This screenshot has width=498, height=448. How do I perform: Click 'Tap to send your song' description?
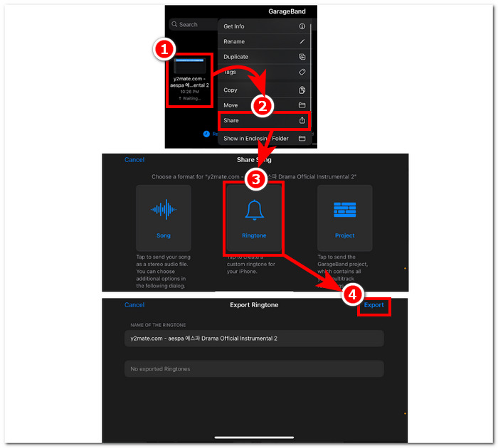(163, 271)
